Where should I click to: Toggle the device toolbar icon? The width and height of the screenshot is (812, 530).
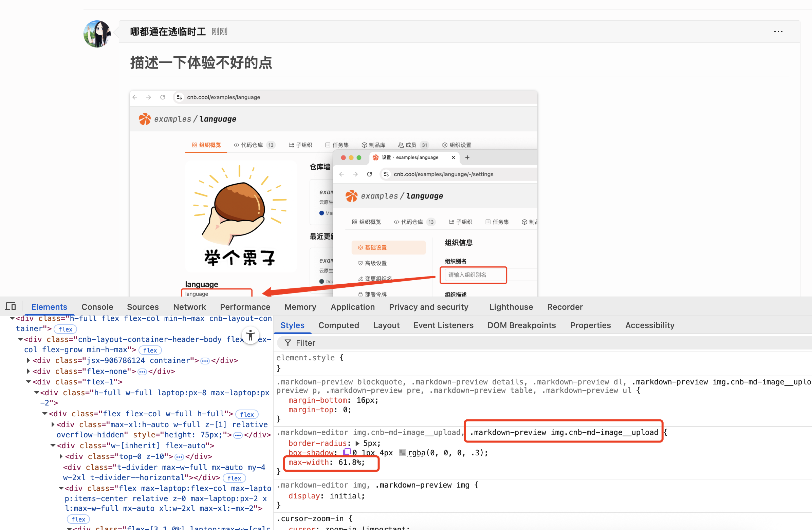pyautogui.click(x=11, y=306)
